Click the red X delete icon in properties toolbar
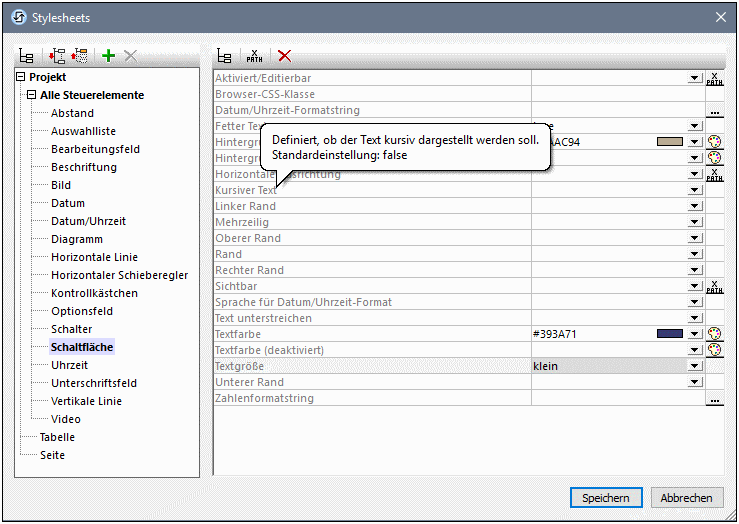This screenshot has height=524, width=739. click(285, 57)
